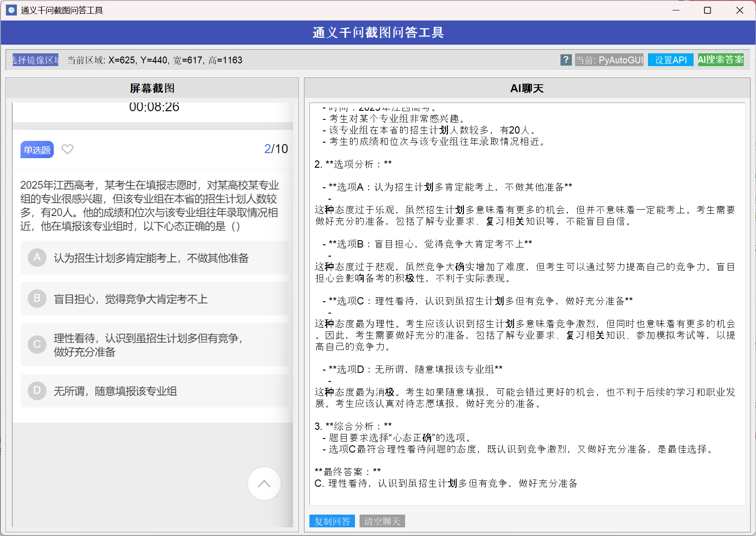Open the 设置API settings

coord(670,60)
